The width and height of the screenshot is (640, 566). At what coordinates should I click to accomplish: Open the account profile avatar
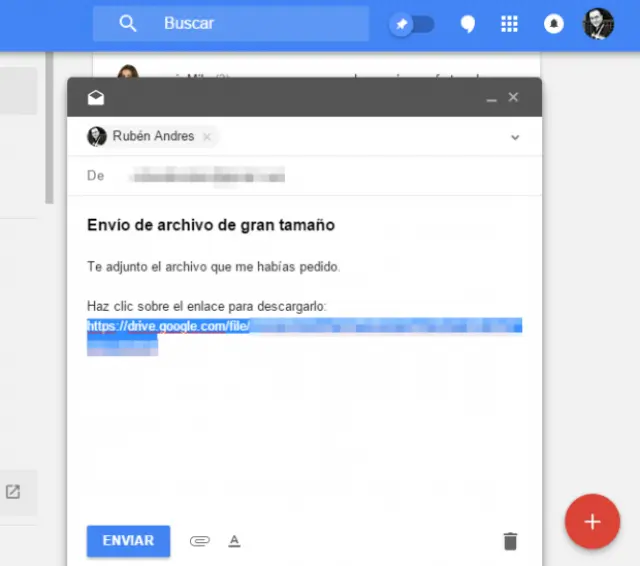point(598,24)
